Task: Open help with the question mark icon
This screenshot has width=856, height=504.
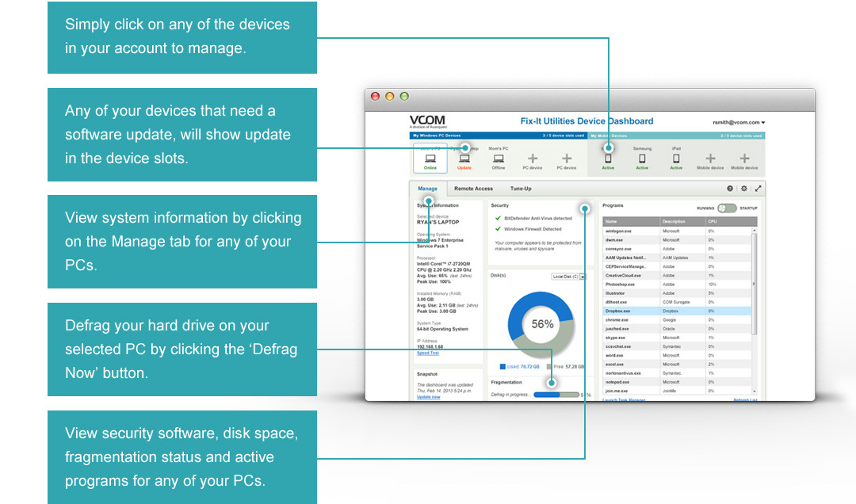Action: click(x=730, y=189)
